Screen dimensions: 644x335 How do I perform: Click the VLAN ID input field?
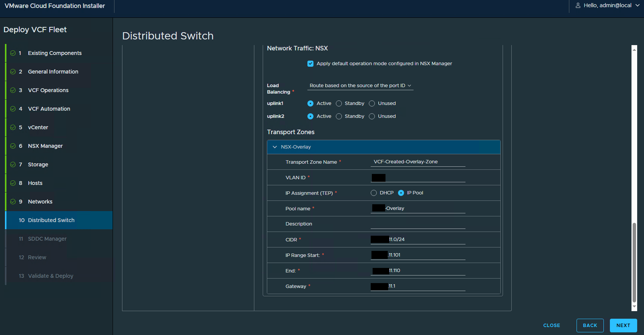[418, 177]
